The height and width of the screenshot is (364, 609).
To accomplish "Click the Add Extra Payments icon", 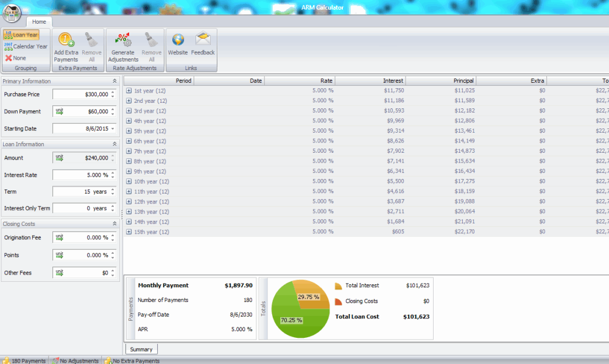I will pos(66,40).
